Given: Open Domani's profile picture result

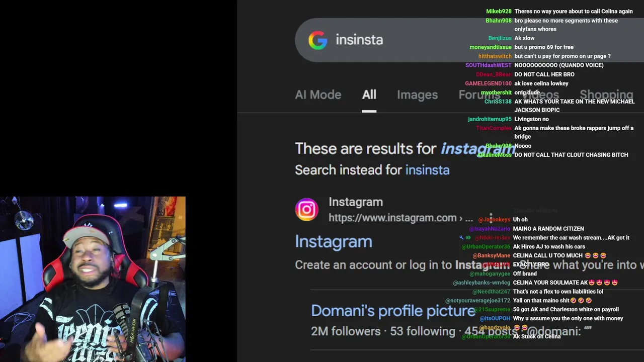Looking at the screenshot, I should [x=393, y=311].
